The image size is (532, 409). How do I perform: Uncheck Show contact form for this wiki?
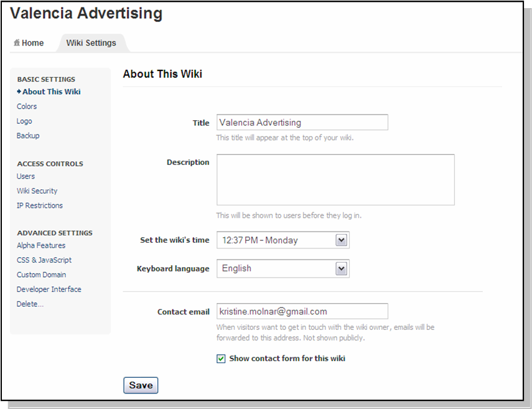pyautogui.click(x=221, y=359)
